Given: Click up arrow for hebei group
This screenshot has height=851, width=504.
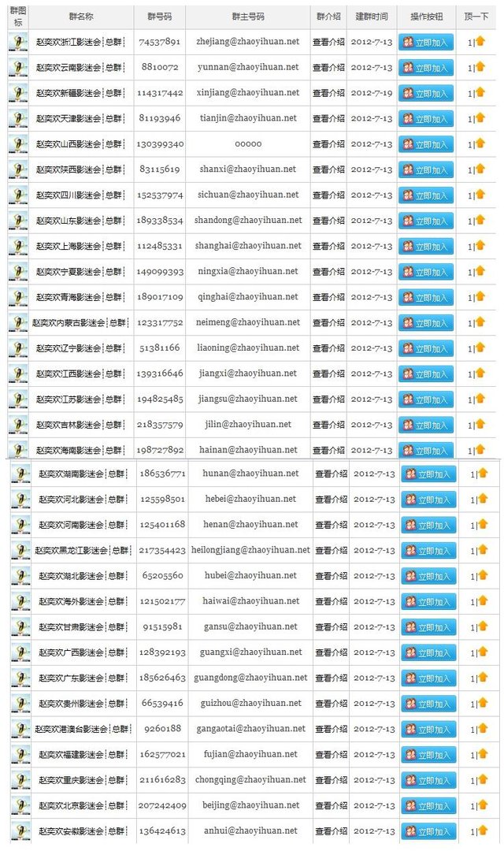Looking at the screenshot, I should (483, 499).
